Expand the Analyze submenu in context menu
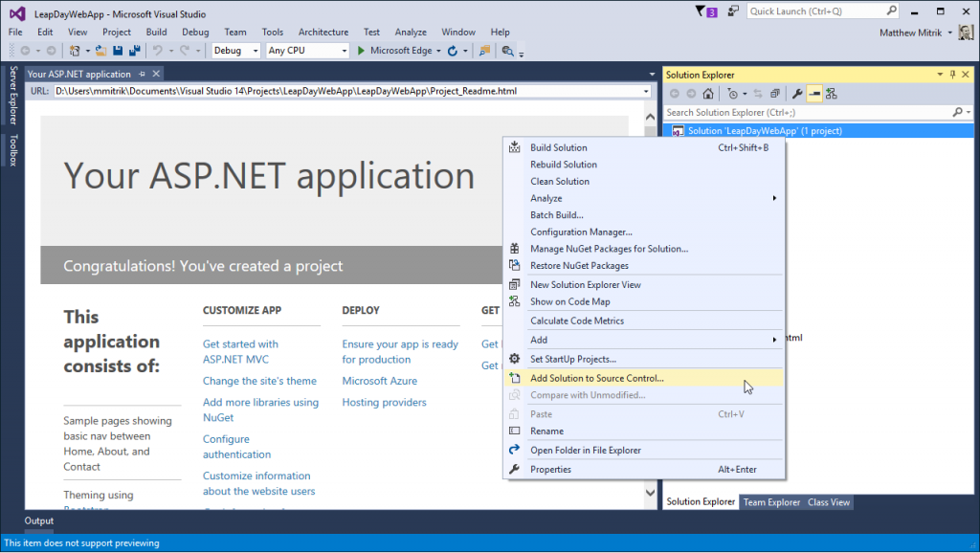Screen dimensions: 980x553 pos(774,198)
